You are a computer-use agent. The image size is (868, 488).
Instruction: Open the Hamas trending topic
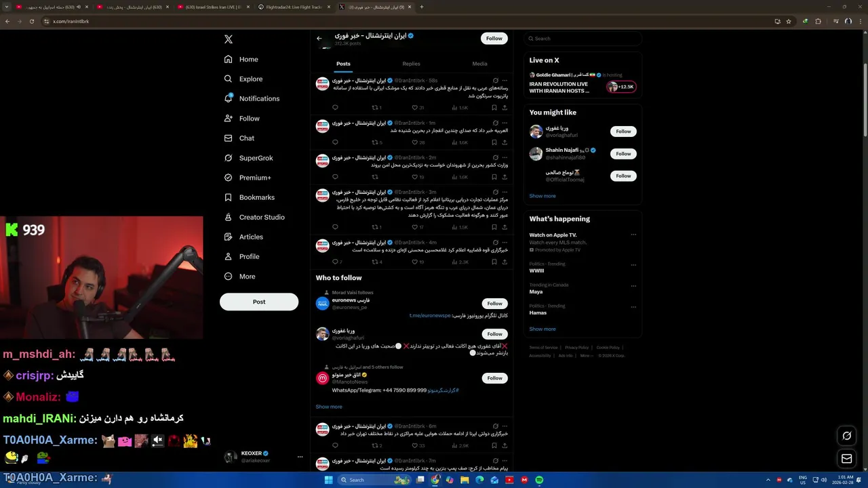click(x=538, y=312)
